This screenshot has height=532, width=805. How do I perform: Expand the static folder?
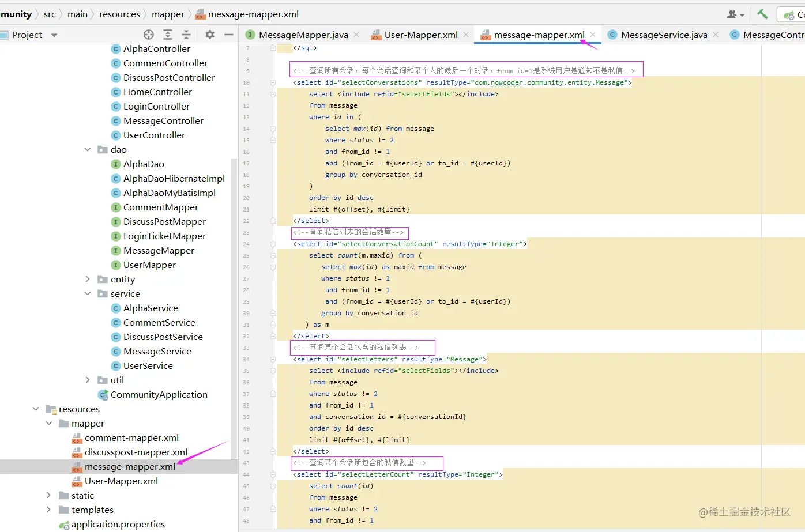(x=49, y=496)
